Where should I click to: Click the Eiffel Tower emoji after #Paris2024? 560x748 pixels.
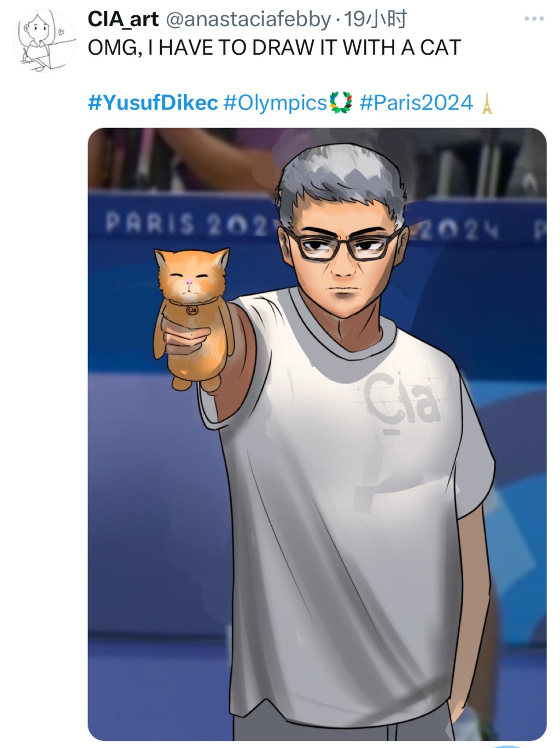click(x=487, y=102)
